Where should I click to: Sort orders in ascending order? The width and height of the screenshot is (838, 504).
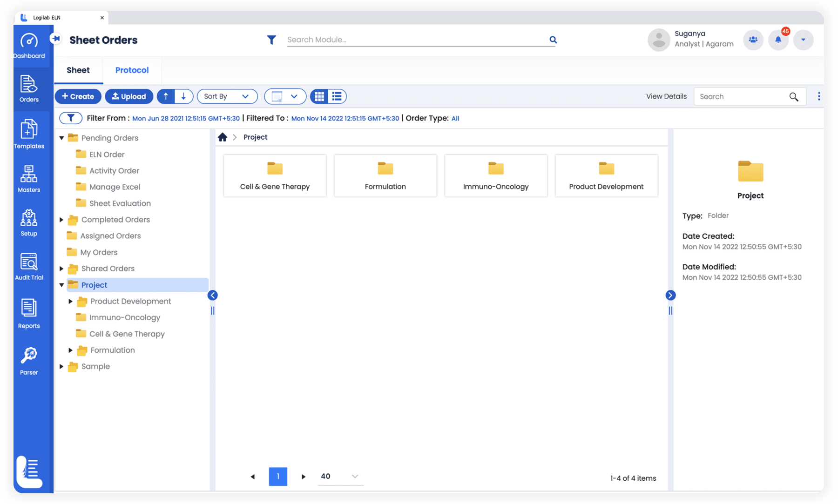click(166, 96)
